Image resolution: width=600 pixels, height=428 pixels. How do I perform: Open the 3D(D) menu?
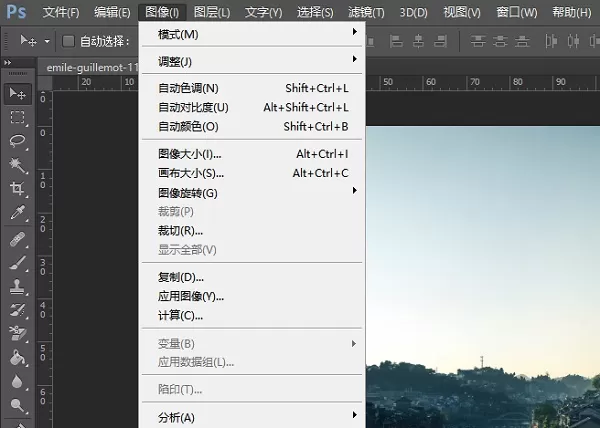(413, 13)
